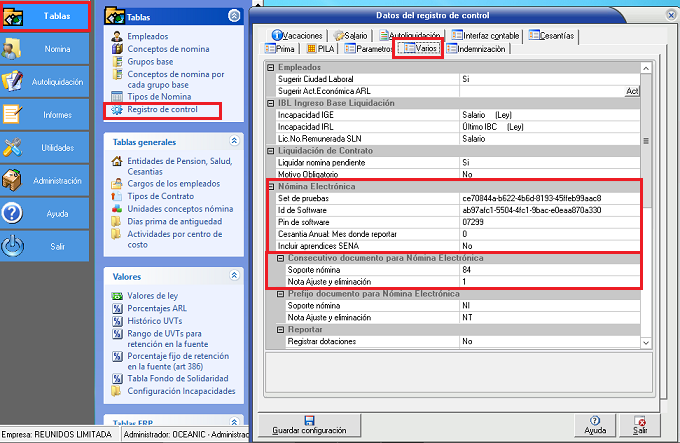The height and width of the screenshot is (443, 680).
Task: Switch to the Salario tab
Action: pos(351,35)
